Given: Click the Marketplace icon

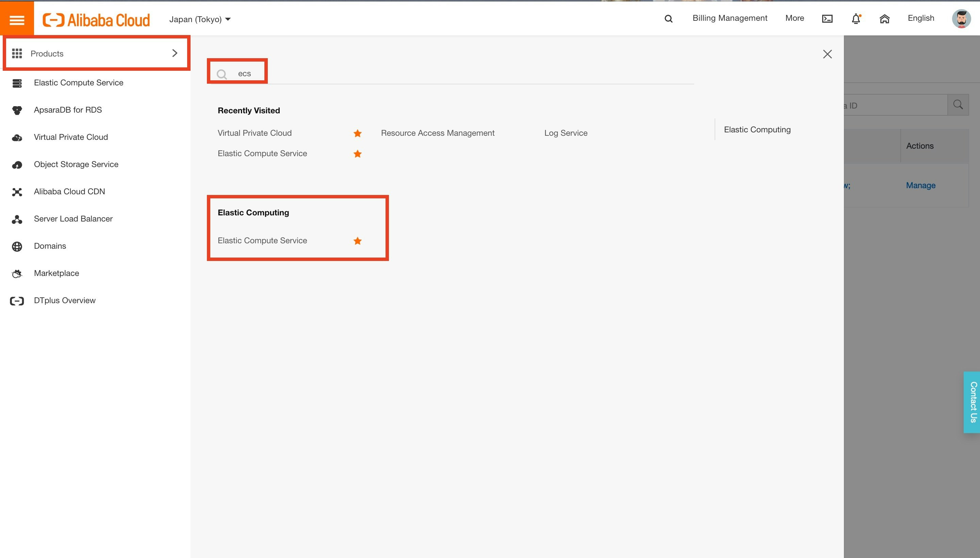Looking at the screenshot, I should (x=17, y=274).
